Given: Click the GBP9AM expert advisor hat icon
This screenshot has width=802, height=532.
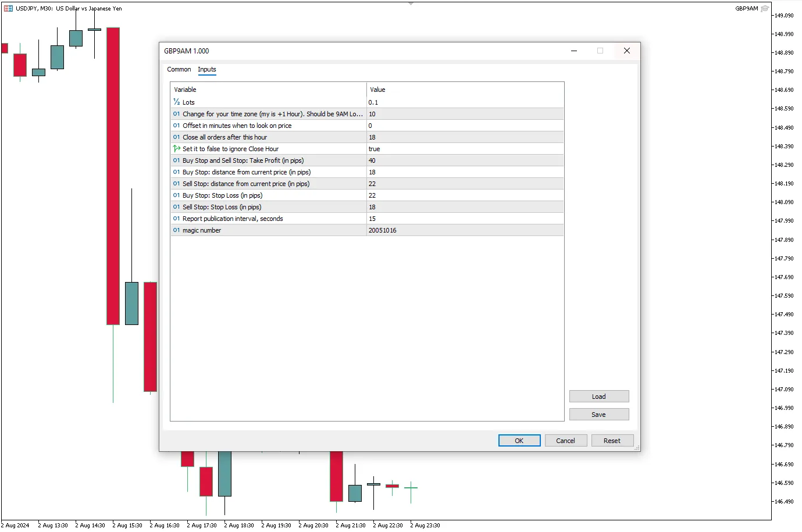Looking at the screenshot, I should tap(765, 9).
